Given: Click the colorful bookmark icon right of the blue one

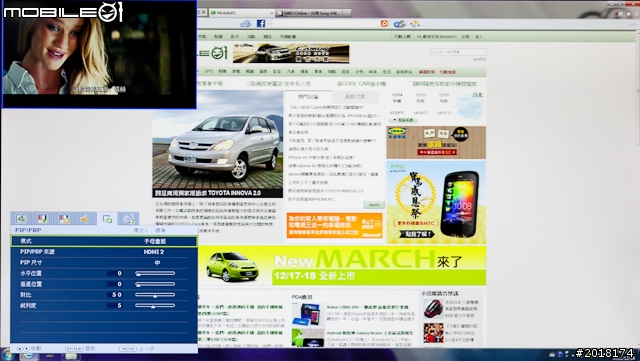Looking at the screenshot, I should click(415, 24).
